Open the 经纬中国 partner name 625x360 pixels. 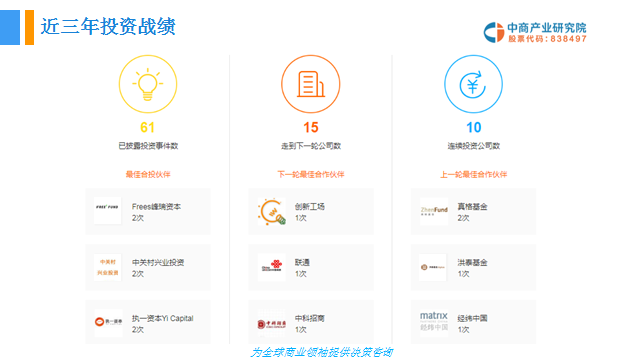tap(472, 318)
